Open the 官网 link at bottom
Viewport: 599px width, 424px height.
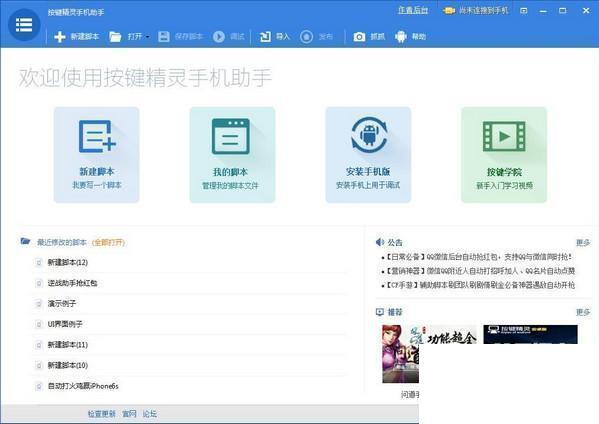[129, 414]
